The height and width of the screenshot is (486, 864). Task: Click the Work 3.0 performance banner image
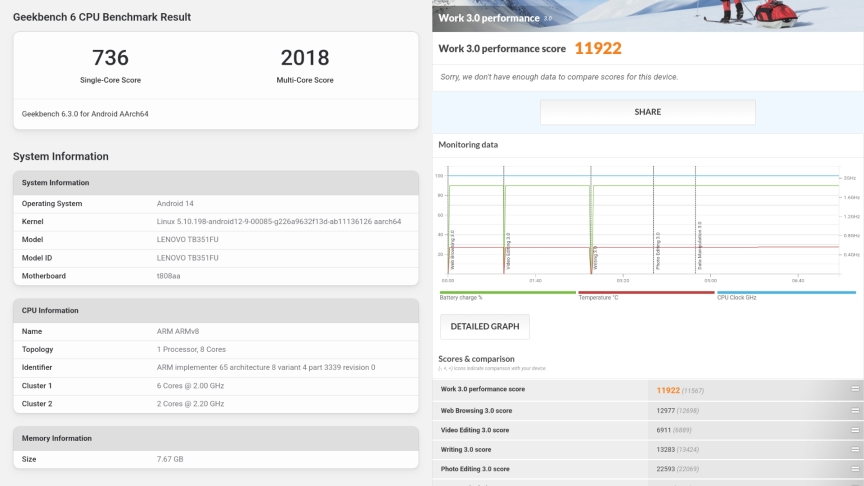pos(648,17)
